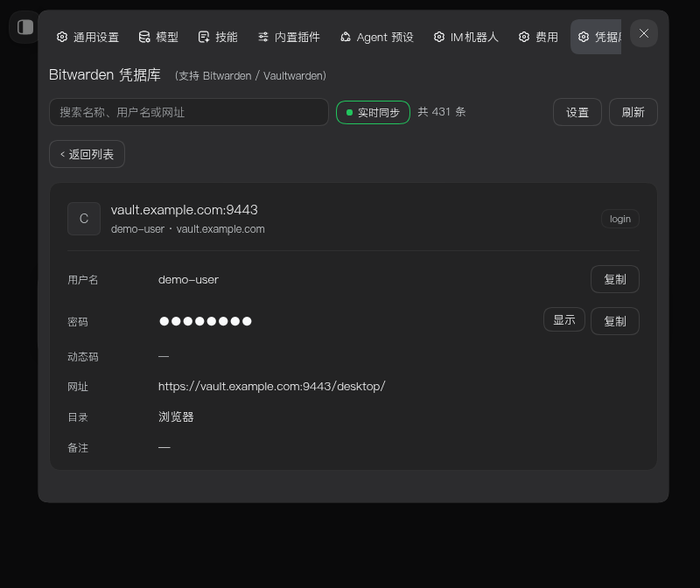Click the 浏览器 folder value
Viewport: 700px width, 588px height.
(x=176, y=417)
